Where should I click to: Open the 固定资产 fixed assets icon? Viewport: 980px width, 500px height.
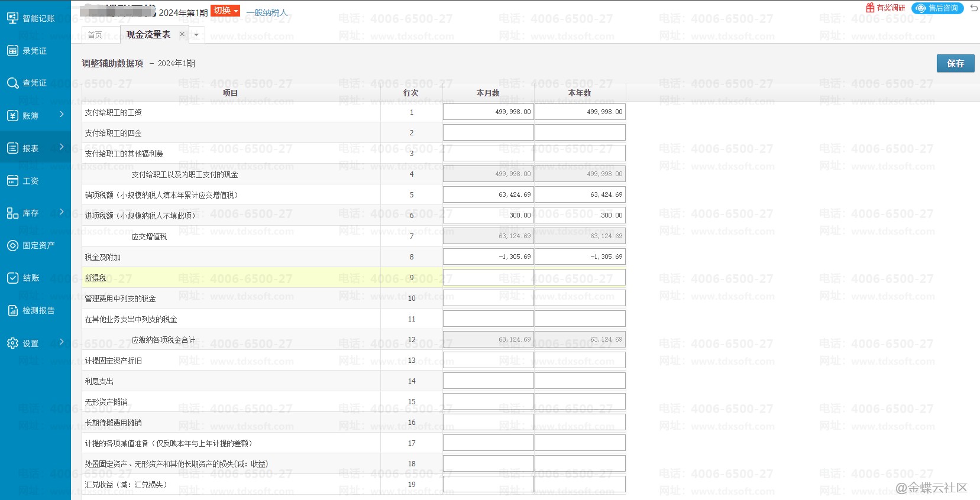[12, 245]
